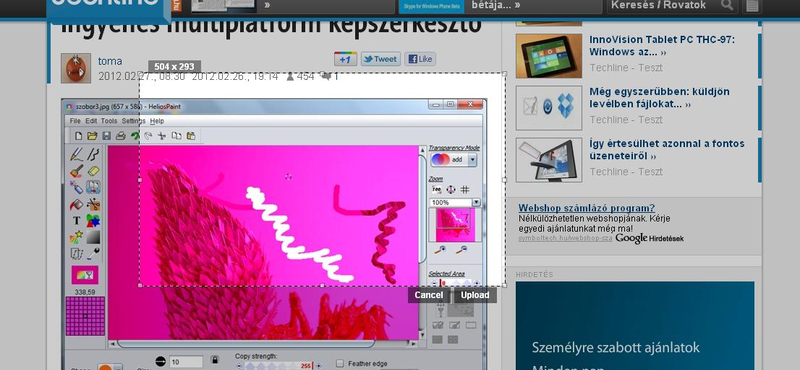
Task: Save the image with the floppy icon
Action: tap(106, 136)
